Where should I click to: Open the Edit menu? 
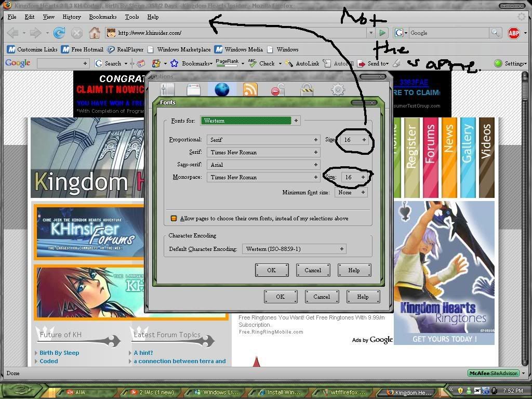30,17
